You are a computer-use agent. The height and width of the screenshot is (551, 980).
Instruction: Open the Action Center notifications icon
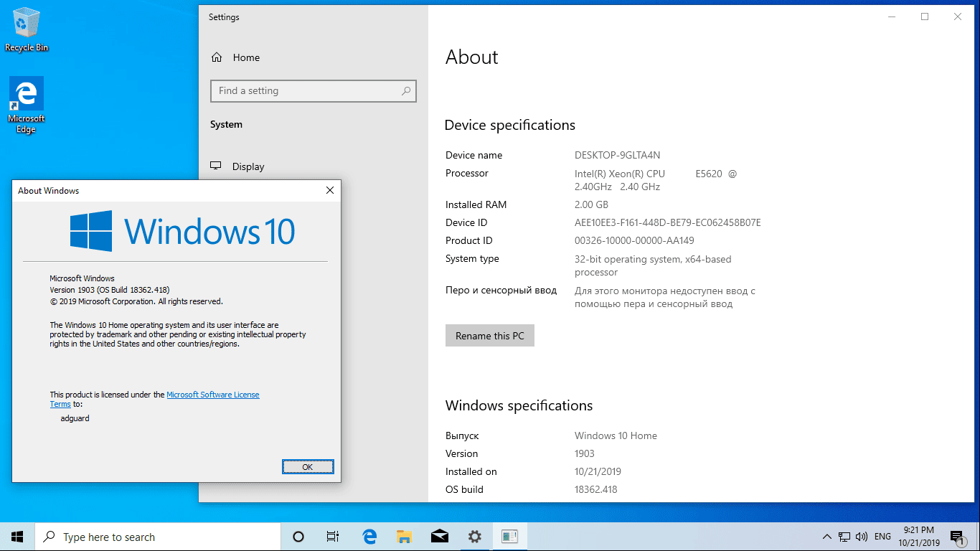coord(956,537)
